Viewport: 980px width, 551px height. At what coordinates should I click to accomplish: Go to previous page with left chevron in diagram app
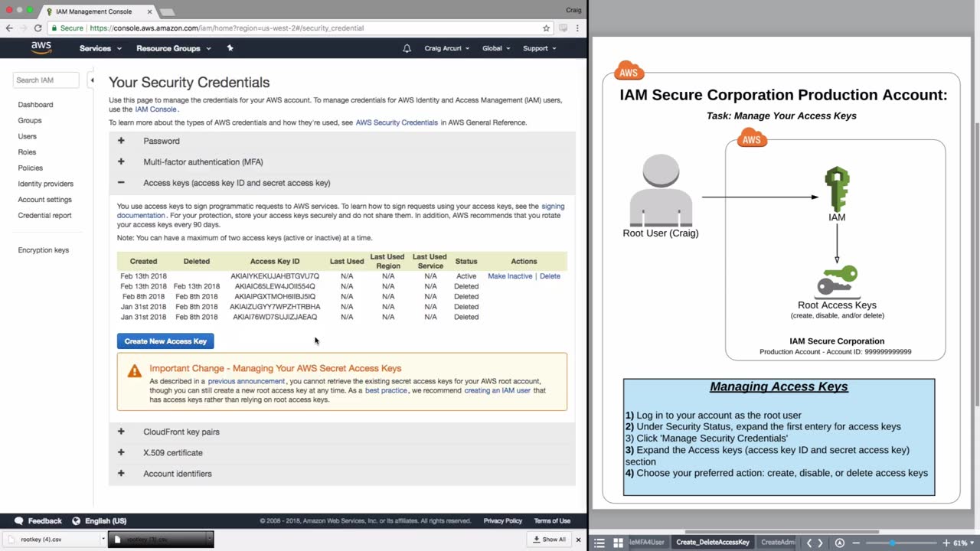pyautogui.click(x=809, y=543)
